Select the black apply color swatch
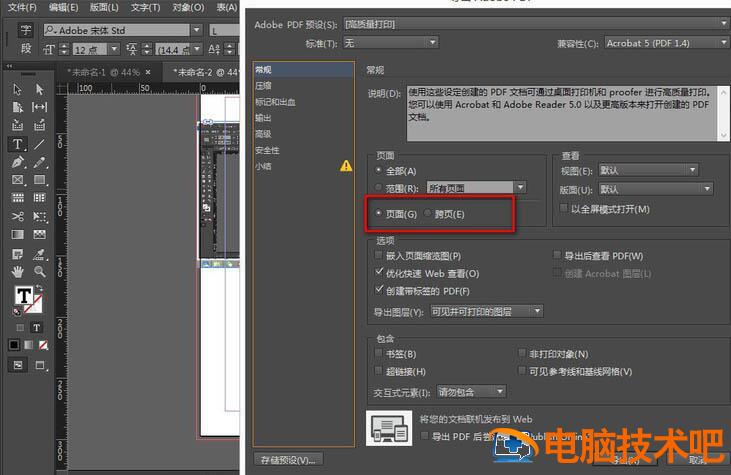The height and width of the screenshot is (475, 731). (x=14, y=345)
